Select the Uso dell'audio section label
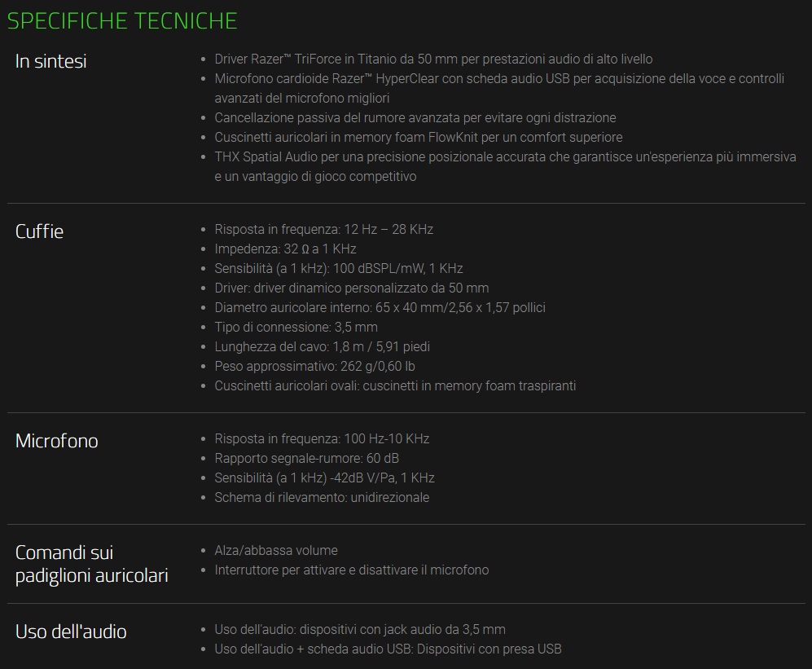812x669 pixels. (x=71, y=632)
